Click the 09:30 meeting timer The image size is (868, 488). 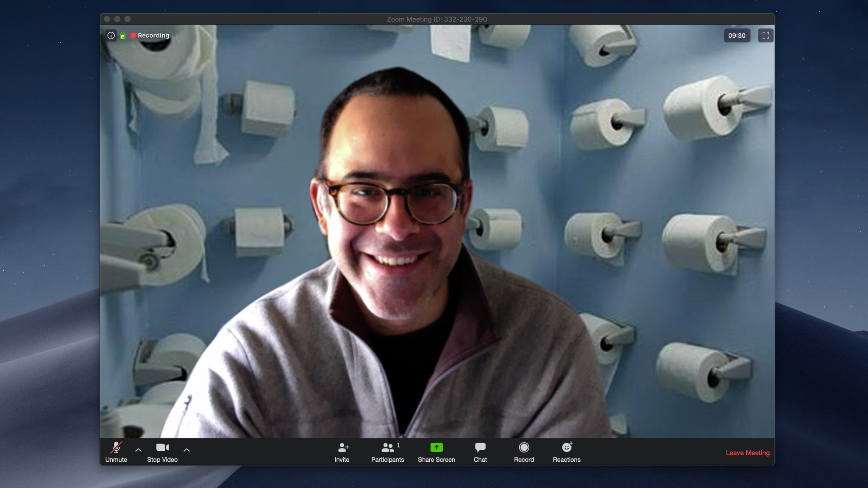(737, 36)
